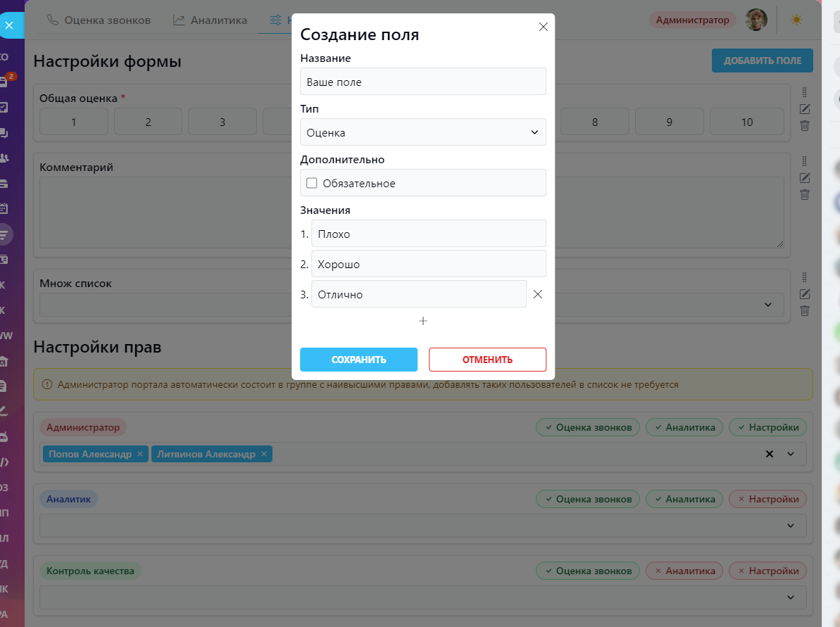
Task: Clear all users in Администратор selector
Action: point(770,455)
